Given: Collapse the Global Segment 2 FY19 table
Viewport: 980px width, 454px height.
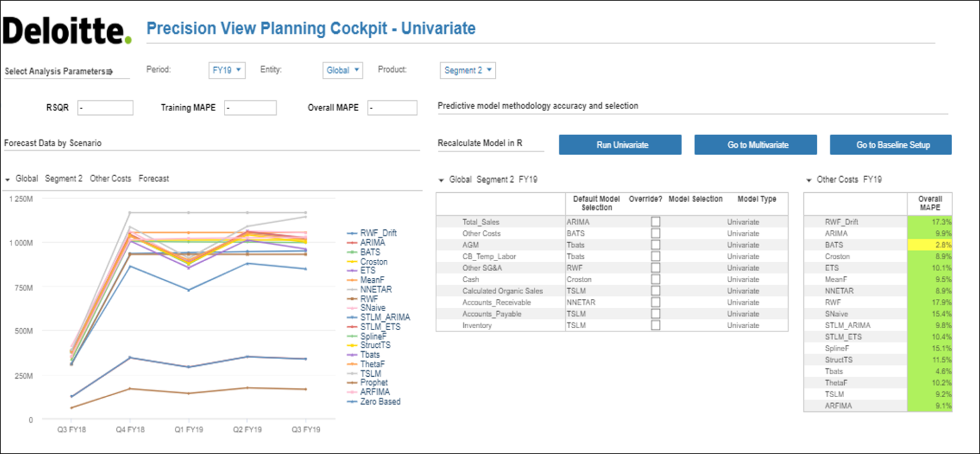Looking at the screenshot, I should pos(441,180).
